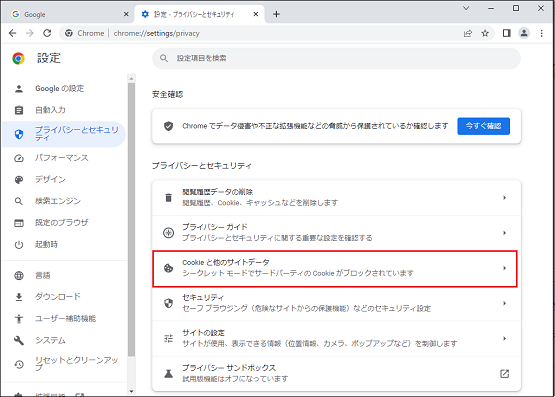555x397 pixels.
Task: Switch to the Google tab
Action: pos(69,14)
